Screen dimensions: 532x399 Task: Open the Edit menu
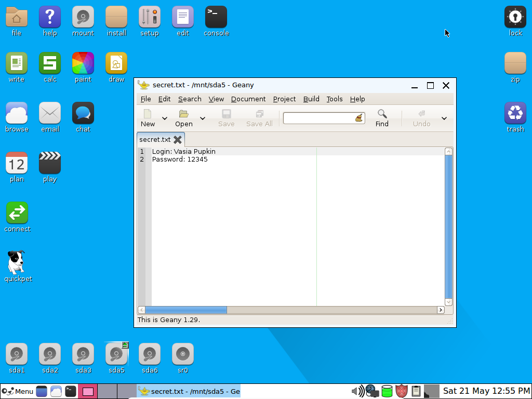point(164,99)
